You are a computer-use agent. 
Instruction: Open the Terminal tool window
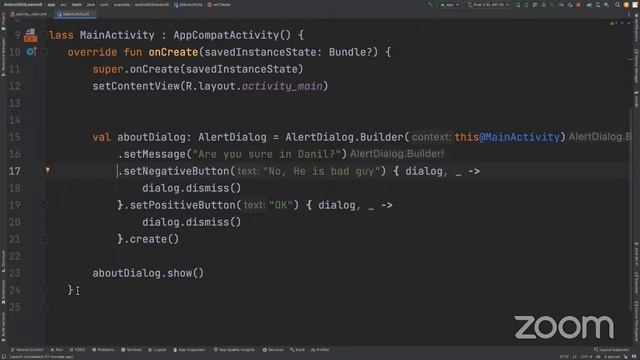[x=131, y=350]
